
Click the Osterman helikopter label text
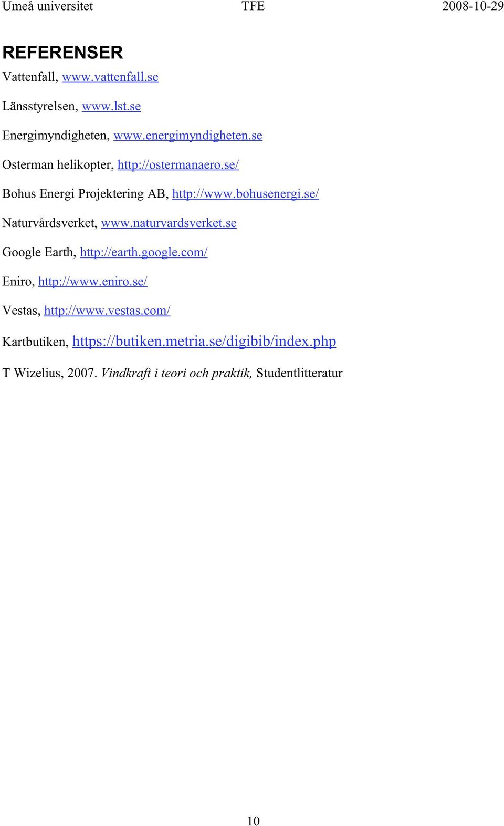58,164
